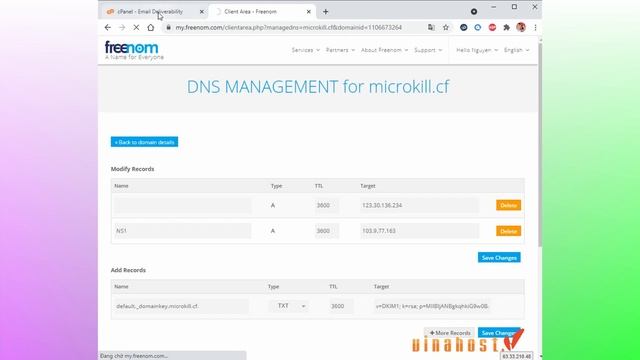640x360 pixels.
Task: Click the NS1 name field
Action: point(182,231)
